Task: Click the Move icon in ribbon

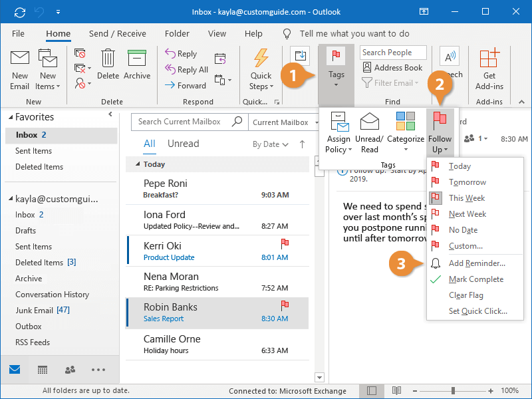Action: click(x=301, y=55)
